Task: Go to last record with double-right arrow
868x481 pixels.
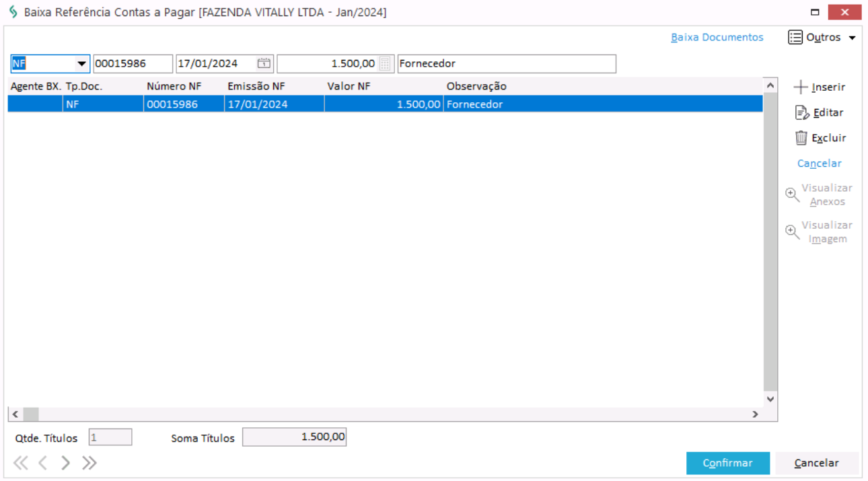Action: (89, 463)
